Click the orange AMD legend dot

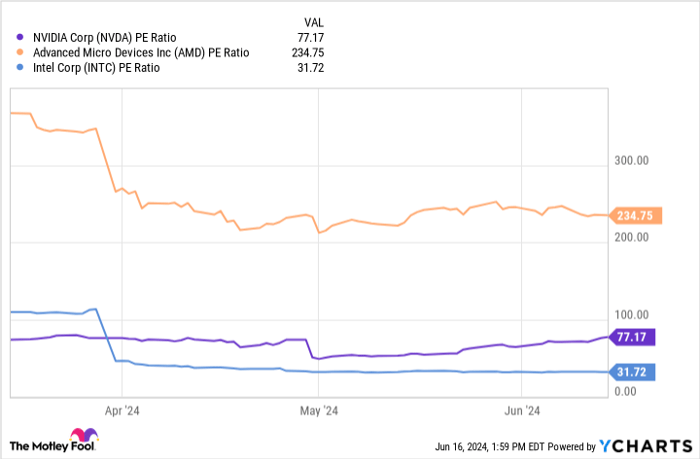tap(20, 53)
